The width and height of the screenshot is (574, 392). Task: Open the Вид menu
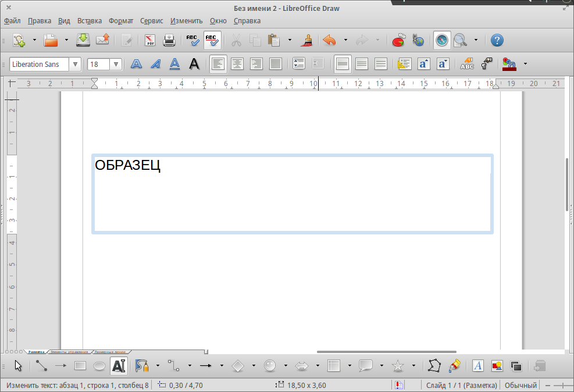point(64,21)
